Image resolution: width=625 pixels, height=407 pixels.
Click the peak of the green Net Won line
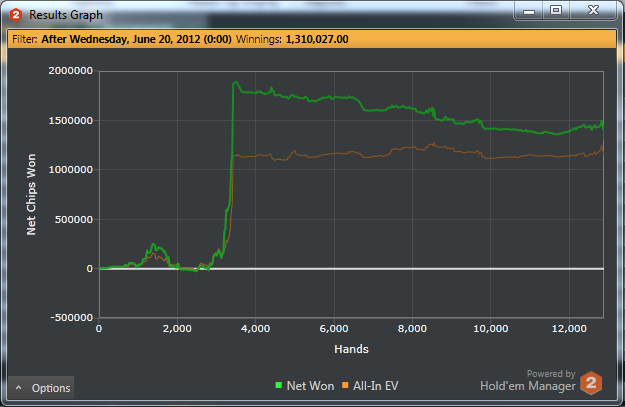tap(236, 82)
